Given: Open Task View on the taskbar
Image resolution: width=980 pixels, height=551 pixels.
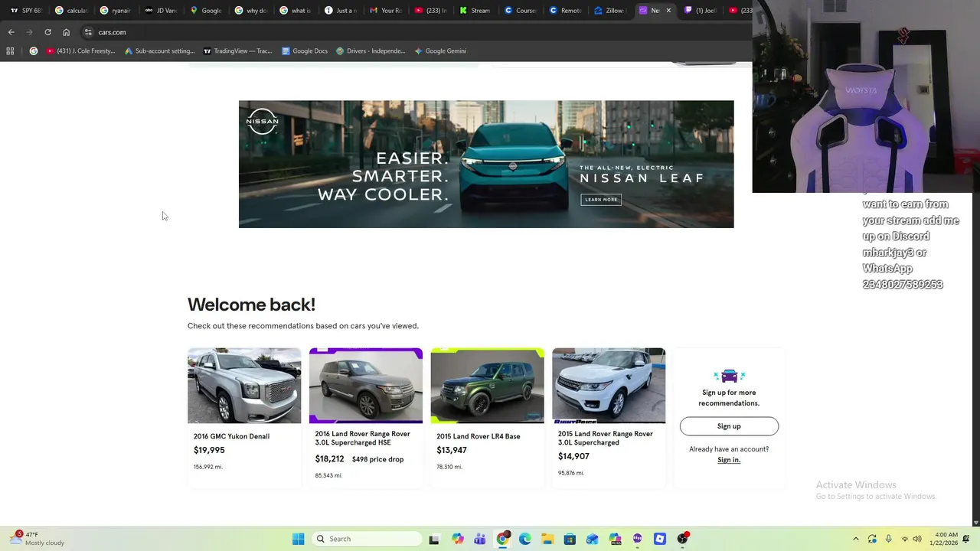Looking at the screenshot, I should tap(434, 539).
